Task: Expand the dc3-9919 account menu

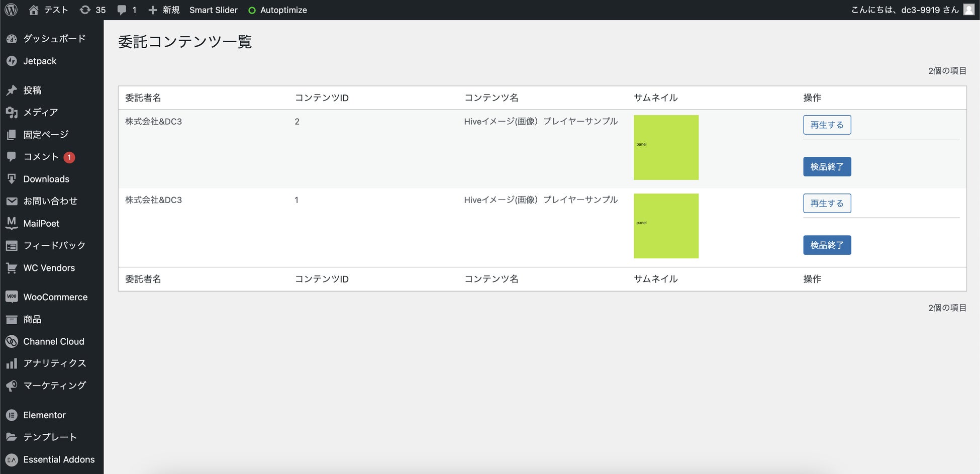Action: point(905,10)
